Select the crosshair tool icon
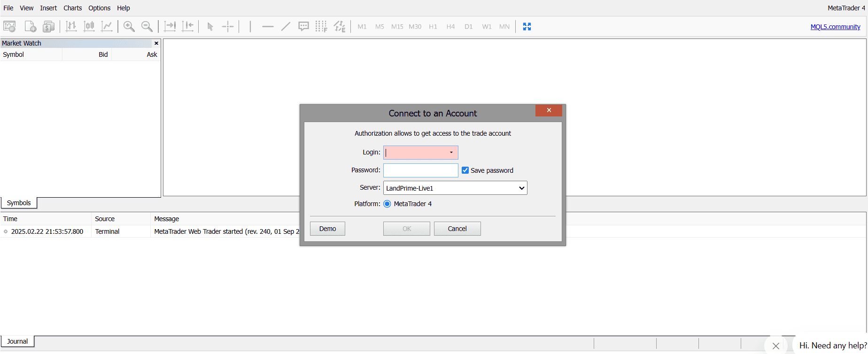Image resolution: width=868 pixels, height=354 pixels. point(228,27)
